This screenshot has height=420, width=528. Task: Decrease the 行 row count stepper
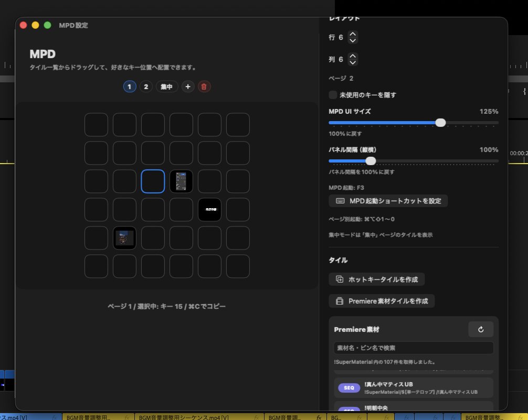click(x=353, y=40)
